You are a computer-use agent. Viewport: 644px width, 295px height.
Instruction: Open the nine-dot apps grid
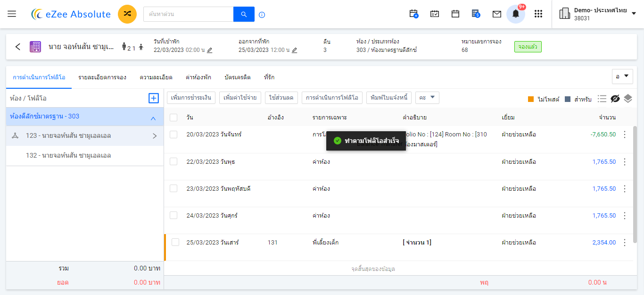pyautogui.click(x=538, y=14)
